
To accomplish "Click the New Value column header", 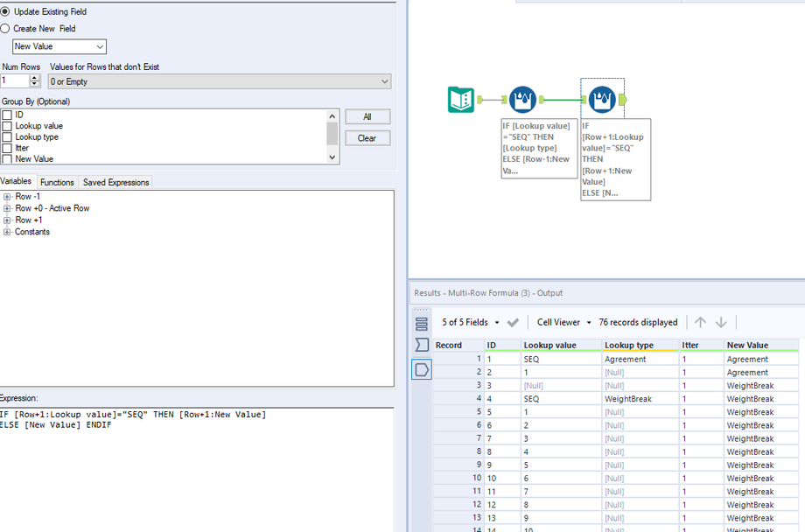I will 761,346.
